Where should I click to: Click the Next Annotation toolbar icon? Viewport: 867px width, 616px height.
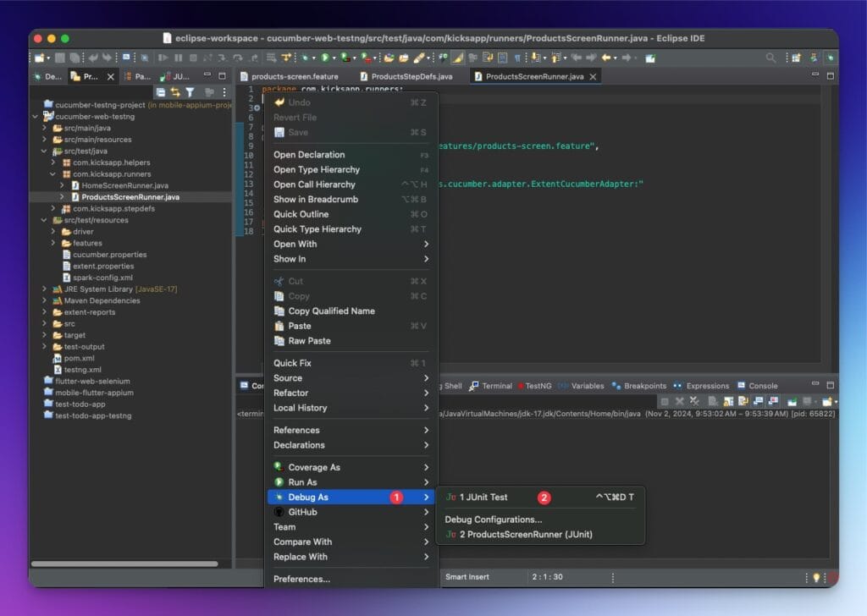[535, 58]
